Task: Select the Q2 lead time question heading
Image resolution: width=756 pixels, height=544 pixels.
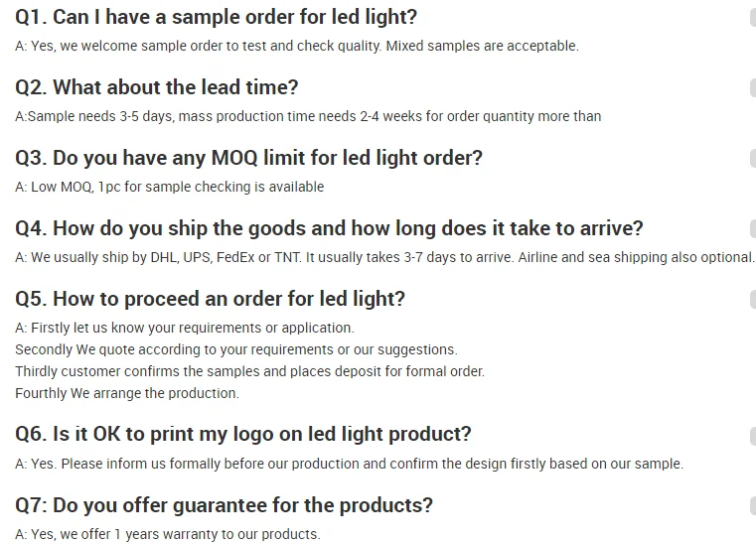Action: point(157,87)
